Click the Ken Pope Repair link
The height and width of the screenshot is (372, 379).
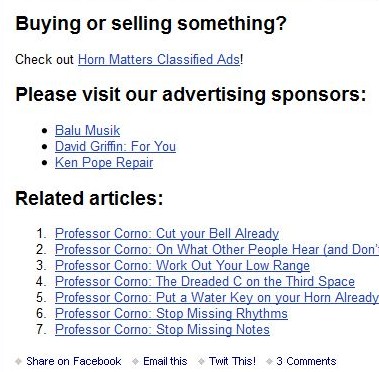[104, 163]
